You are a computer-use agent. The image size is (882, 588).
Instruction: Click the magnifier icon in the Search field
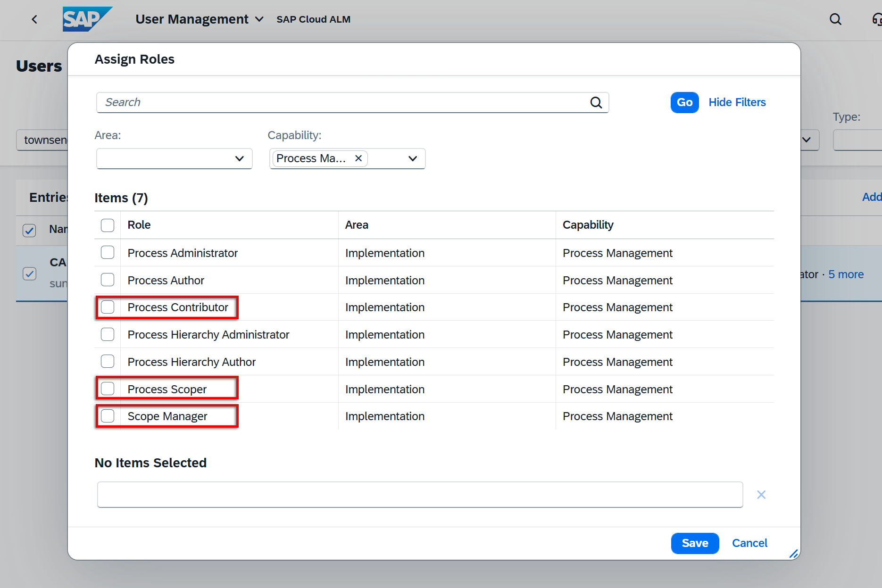pyautogui.click(x=596, y=102)
